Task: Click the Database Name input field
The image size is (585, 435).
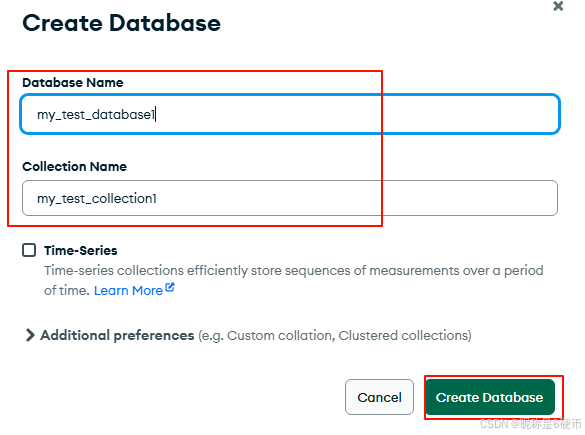Action: pyautogui.click(x=290, y=114)
